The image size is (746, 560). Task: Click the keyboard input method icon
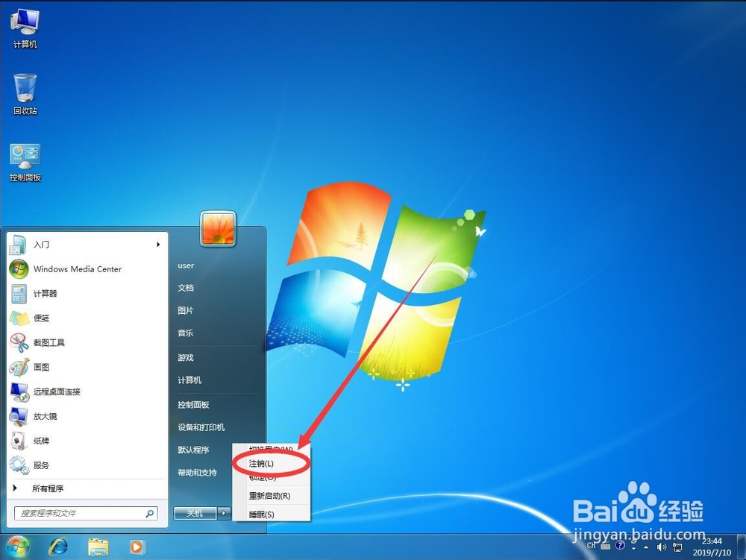[x=605, y=547]
